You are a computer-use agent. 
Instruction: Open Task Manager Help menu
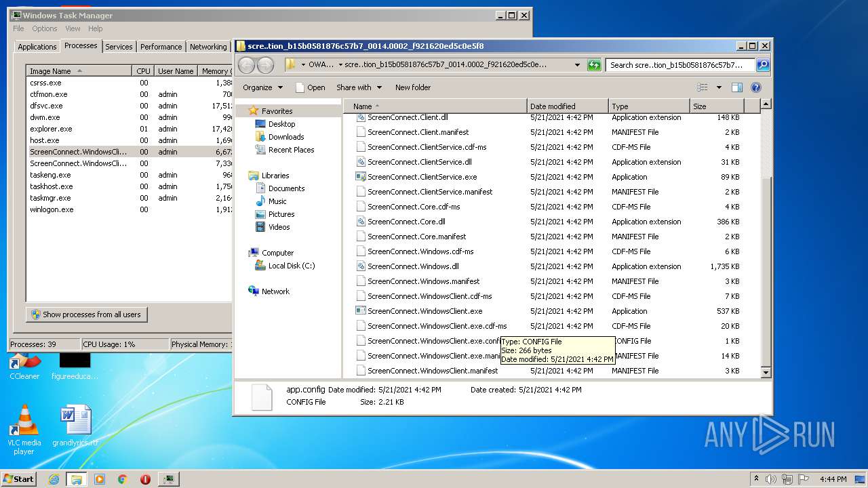[96, 28]
